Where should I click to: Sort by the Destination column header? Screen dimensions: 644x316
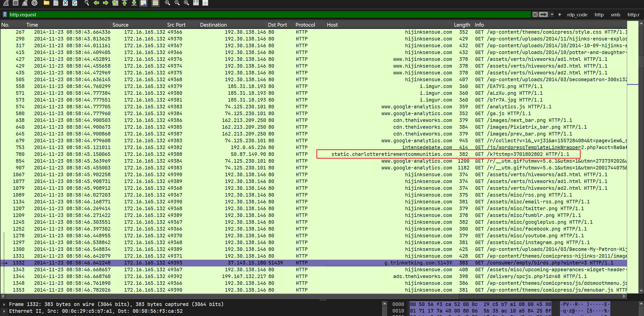tap(232, 25)
